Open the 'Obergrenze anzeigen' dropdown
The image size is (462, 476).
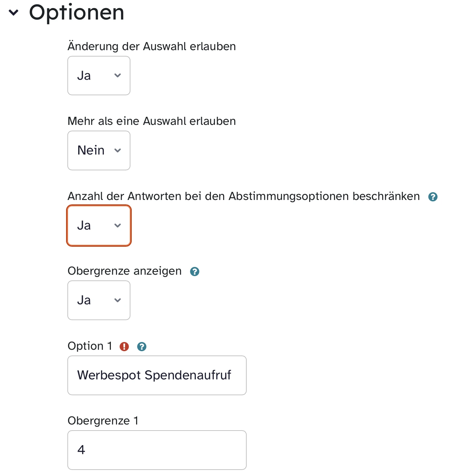[99, 300]
